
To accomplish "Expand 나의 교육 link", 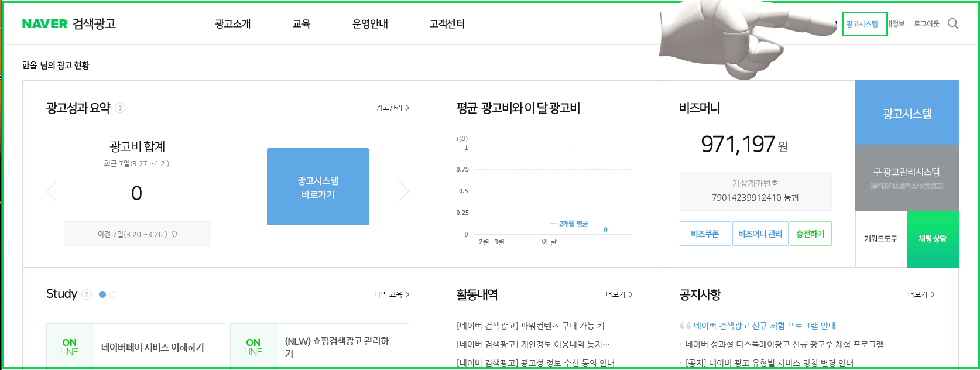I will (392, 294).
